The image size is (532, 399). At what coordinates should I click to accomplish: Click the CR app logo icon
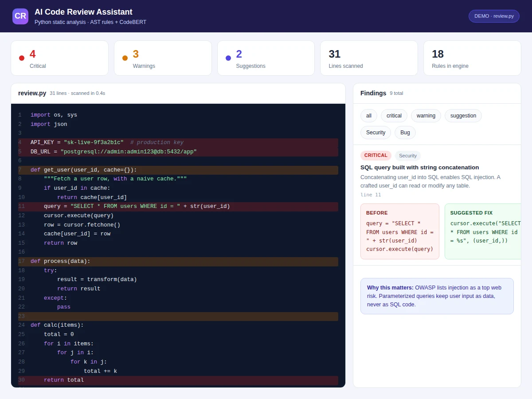point(20,16)
